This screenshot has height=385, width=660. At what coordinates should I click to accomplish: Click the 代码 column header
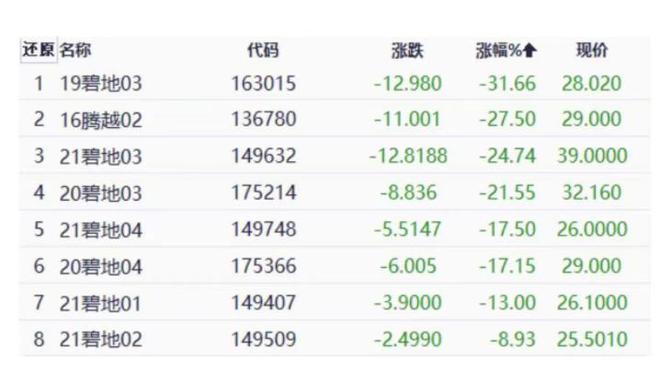point(263,50)
